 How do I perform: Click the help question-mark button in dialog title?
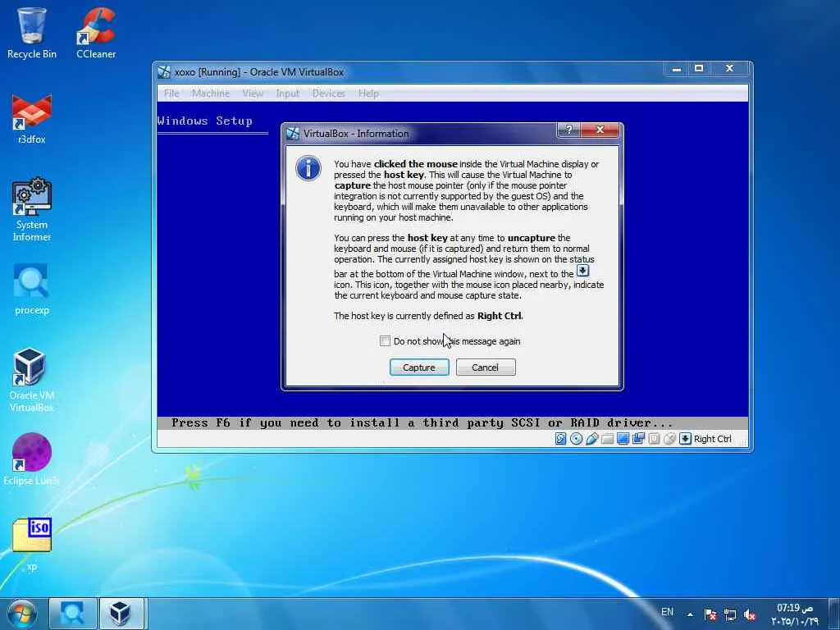(x=569, y=130)
